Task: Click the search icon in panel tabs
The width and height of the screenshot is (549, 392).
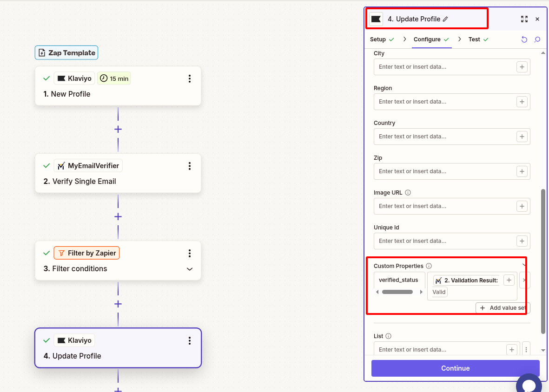Action: click(x=537, y=39)
